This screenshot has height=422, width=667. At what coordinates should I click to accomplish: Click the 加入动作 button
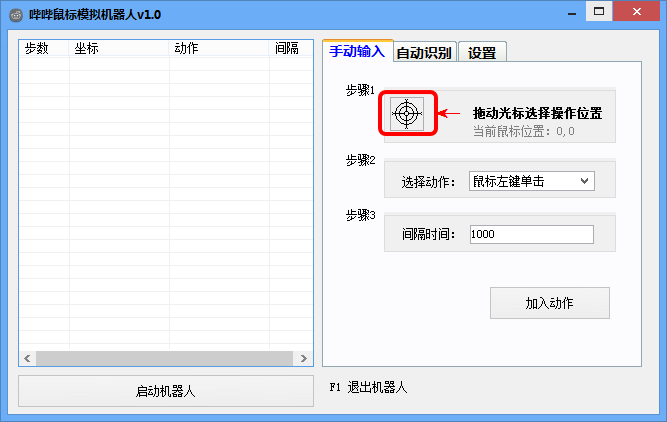pyautogui.click(x=550, y=303)
